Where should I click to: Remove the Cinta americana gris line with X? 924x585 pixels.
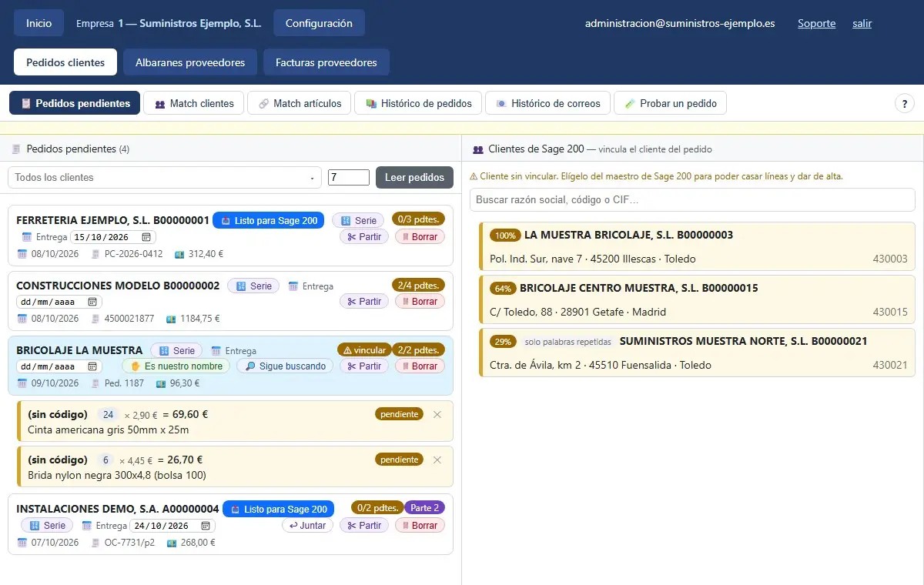click(x=437, y=414)
